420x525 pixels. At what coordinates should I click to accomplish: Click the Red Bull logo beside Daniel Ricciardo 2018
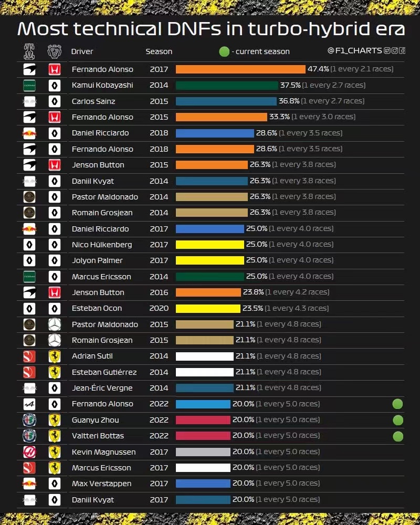pyautogui.click(x=29, y=133)
